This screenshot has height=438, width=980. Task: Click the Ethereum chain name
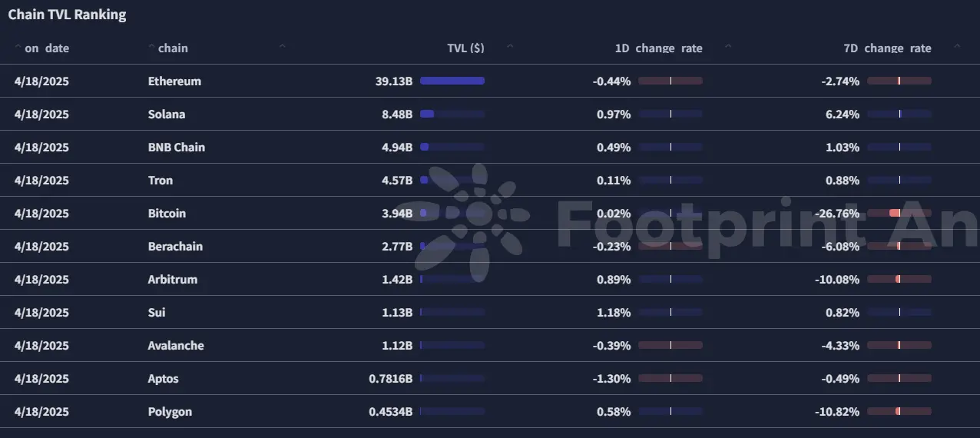click(x=174, y=81)
